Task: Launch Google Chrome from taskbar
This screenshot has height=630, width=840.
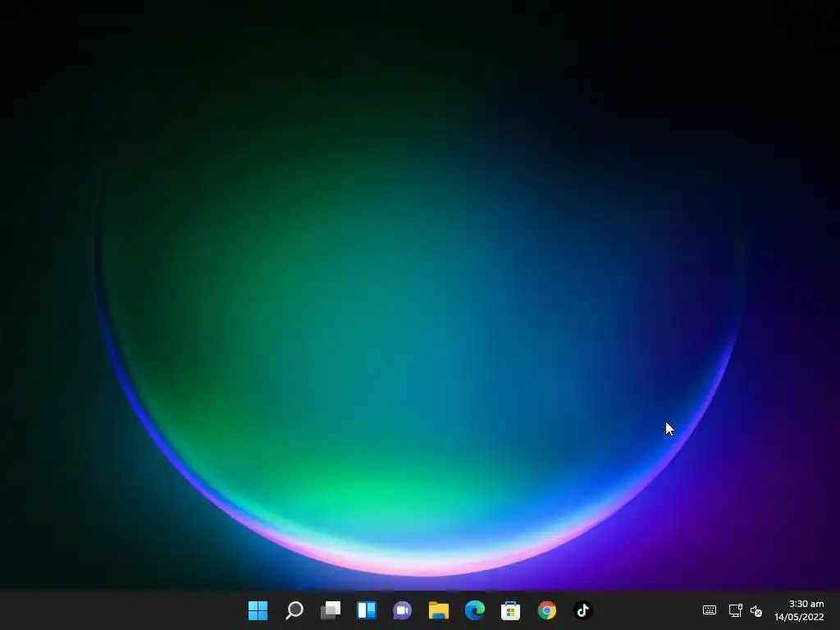Action: click(547, 610)
